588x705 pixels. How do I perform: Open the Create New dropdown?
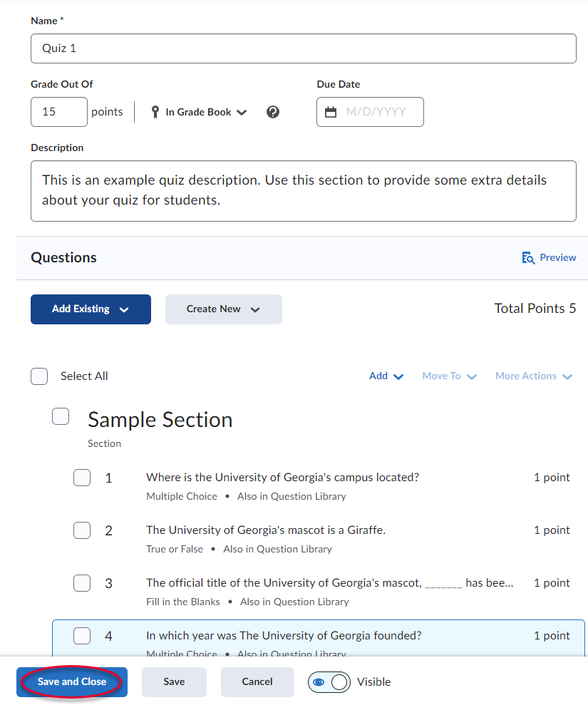[x=223, y=309]
